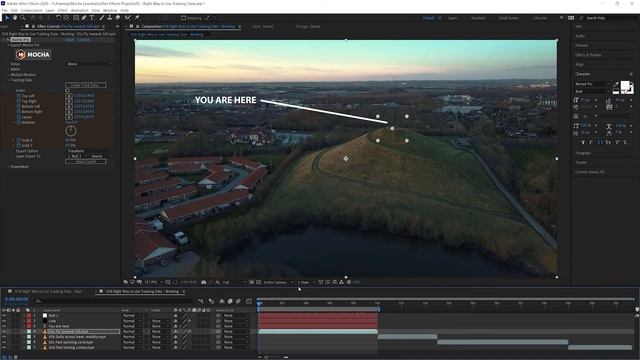
Task: Click the current timecode display in timeline
Action: coord(17,300)
